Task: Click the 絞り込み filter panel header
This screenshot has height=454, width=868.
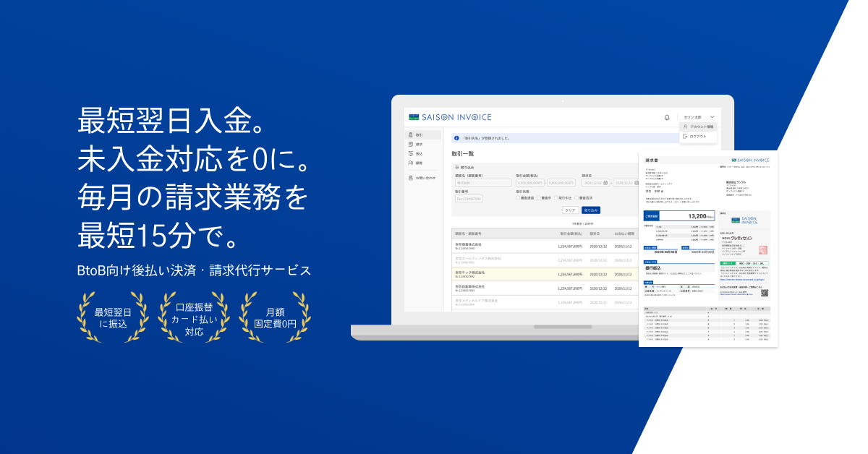Action: [464, 167]
